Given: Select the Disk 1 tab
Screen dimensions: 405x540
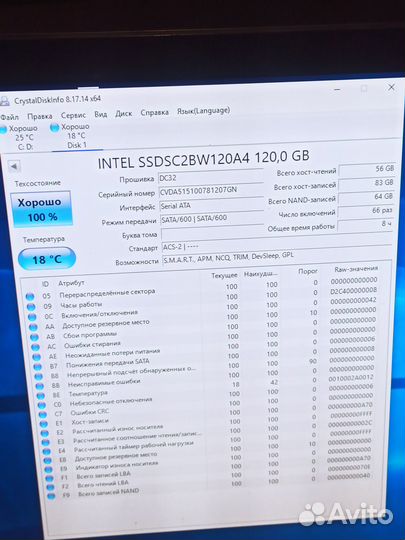Looking at the screenshot, I should pos(74,136).
